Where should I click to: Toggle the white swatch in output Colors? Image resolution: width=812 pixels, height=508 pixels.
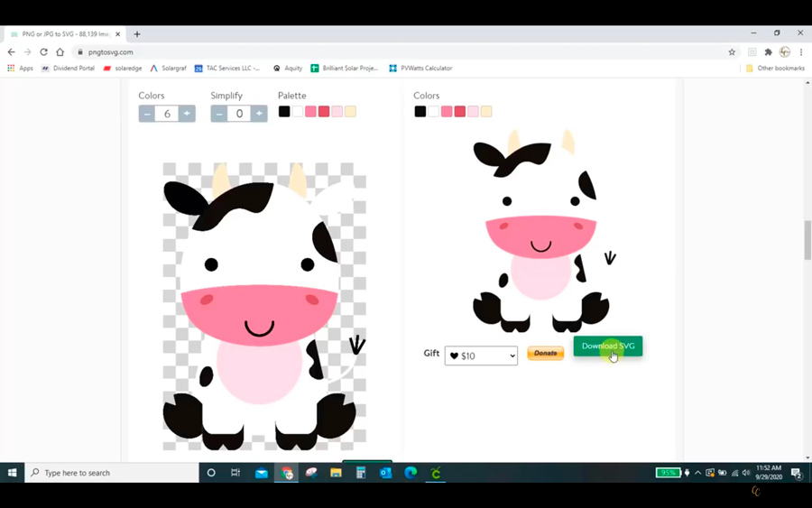pos(433,111)
